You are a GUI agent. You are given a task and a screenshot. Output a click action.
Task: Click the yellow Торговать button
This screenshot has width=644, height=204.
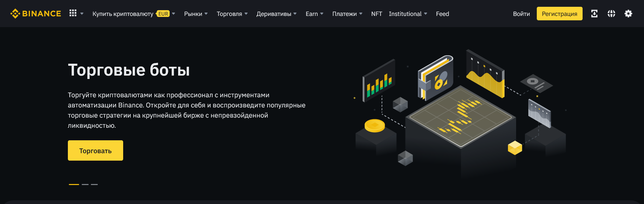(x=95, y=150)
